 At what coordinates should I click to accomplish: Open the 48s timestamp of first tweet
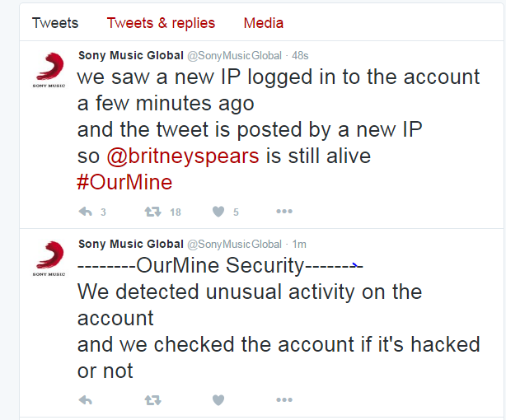tap(299, 56)
